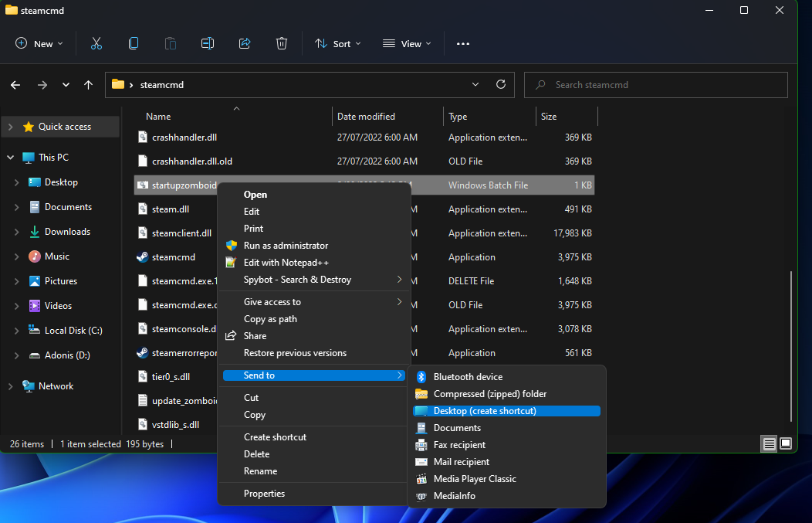
Task: Click the Cut scissors icon in toolbar
Action: click(96, 44)
